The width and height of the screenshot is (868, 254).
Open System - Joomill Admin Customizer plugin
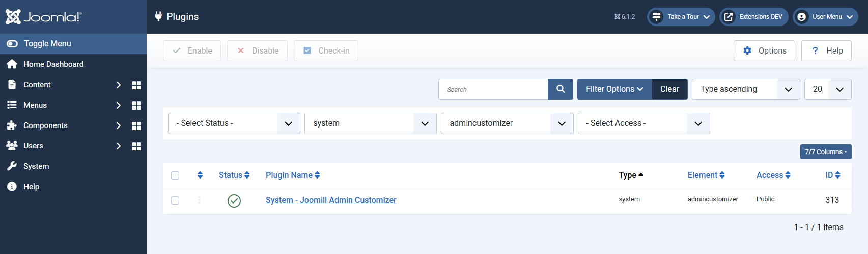coord(331,200)
